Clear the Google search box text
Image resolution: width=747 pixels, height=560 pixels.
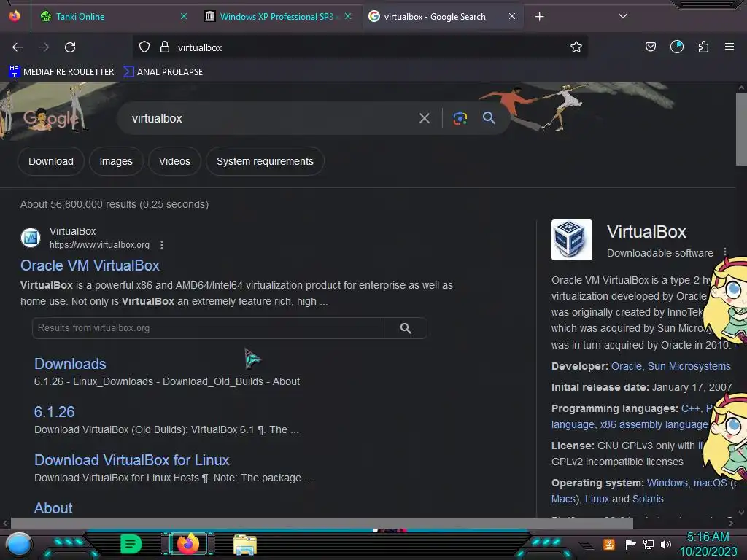(x=424, y=118)
